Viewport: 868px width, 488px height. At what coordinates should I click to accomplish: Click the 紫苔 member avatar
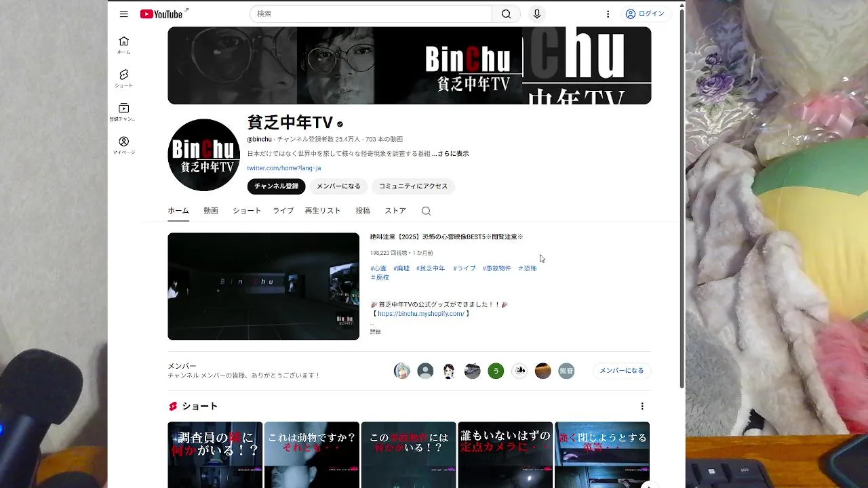click(566, 371)
